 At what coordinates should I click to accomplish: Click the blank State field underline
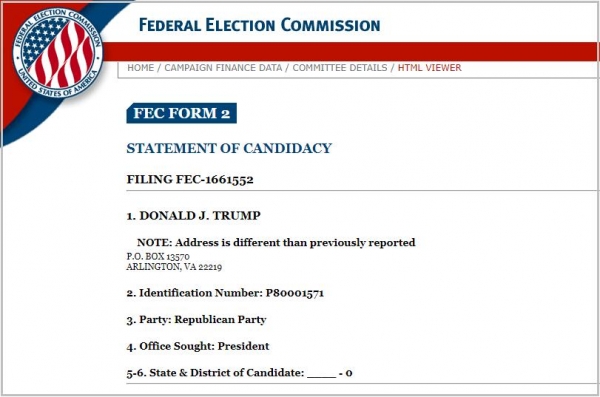pos(321,376)
